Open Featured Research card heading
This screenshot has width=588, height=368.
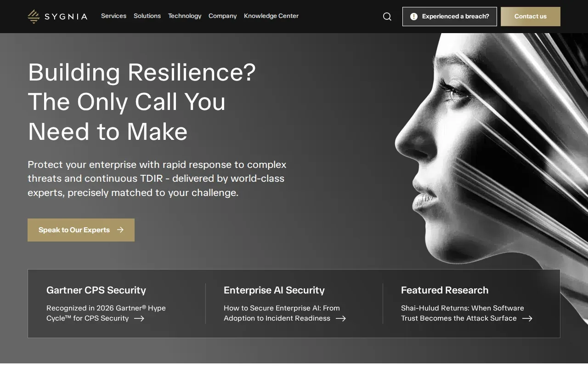tap(445, 290)
